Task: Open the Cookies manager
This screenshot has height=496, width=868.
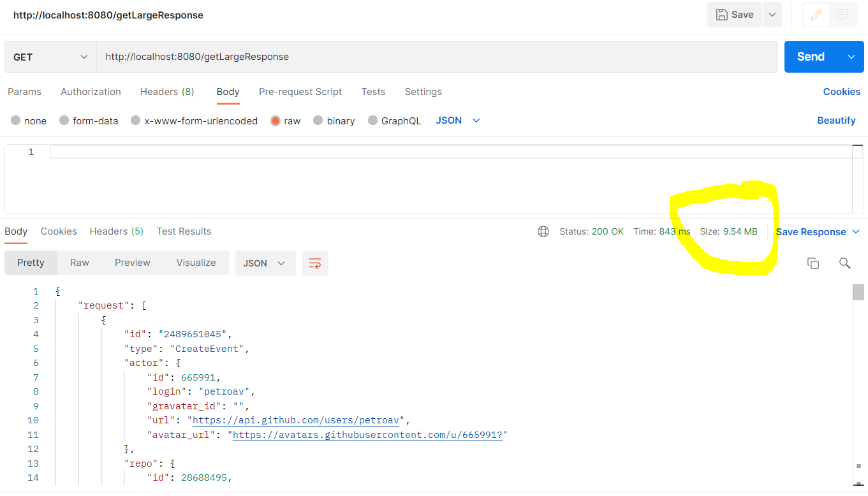Action: point(841,91)
